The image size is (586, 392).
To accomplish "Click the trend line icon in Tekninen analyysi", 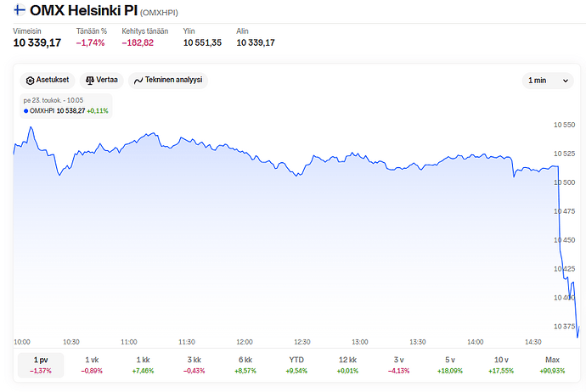I will point(138,81).
